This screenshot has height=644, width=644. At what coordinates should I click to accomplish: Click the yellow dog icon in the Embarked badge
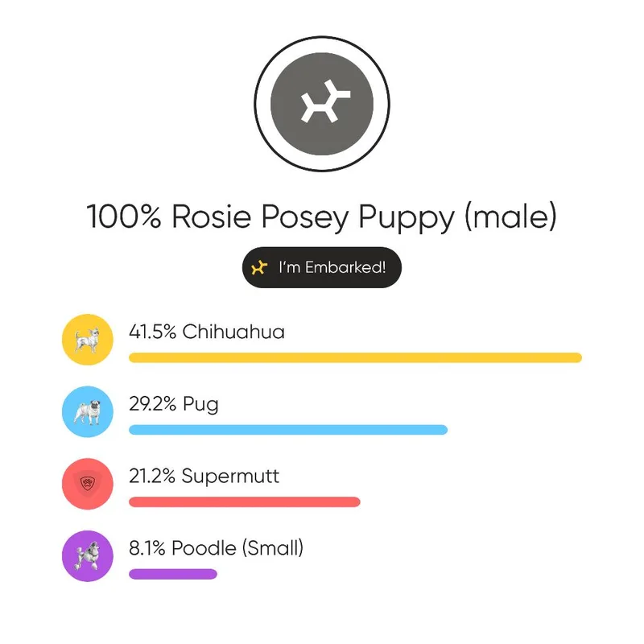tap(258, 267)
